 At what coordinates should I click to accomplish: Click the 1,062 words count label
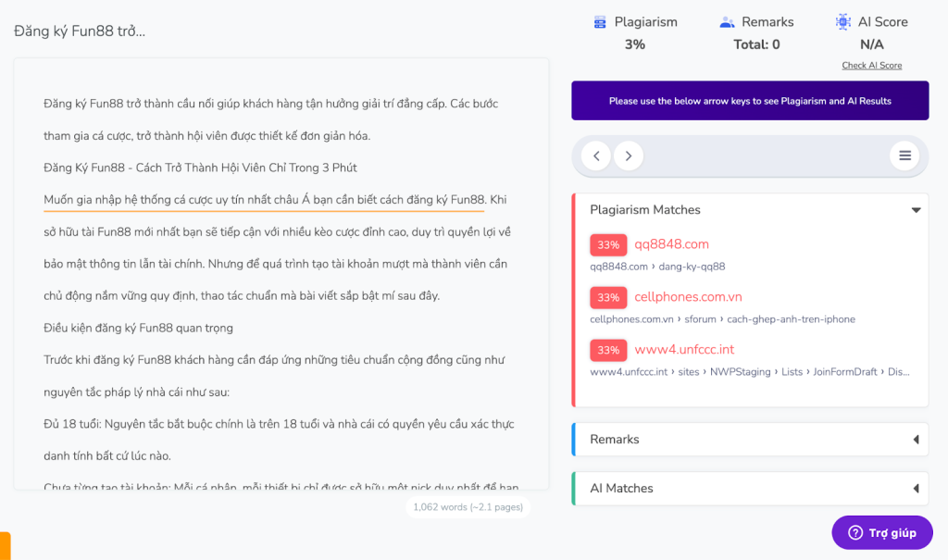466,507
